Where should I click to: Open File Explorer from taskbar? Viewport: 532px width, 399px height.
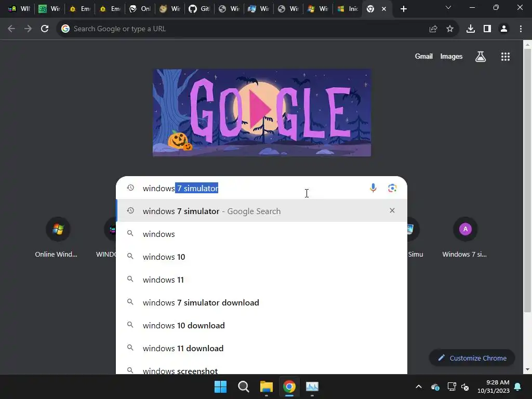(x=267, y=387)
